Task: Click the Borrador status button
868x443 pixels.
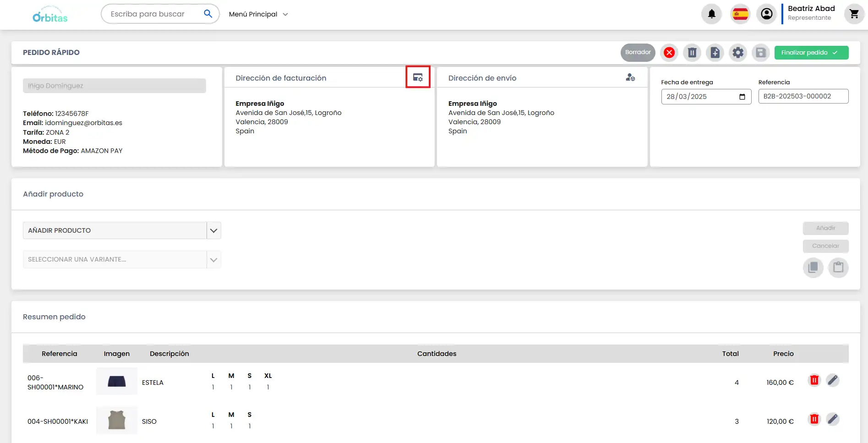Action: 638,53
